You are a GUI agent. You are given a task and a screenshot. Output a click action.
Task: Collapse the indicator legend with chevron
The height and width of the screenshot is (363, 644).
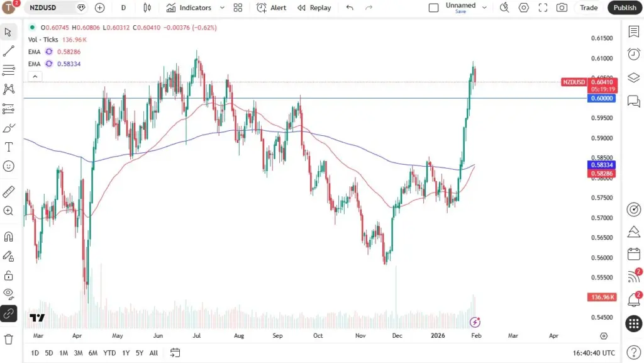35,76
